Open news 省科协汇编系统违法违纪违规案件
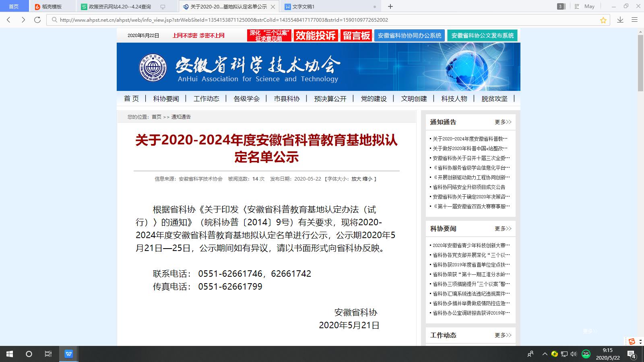644x362 pixels. pyautogui.click(x=471, y=294)
